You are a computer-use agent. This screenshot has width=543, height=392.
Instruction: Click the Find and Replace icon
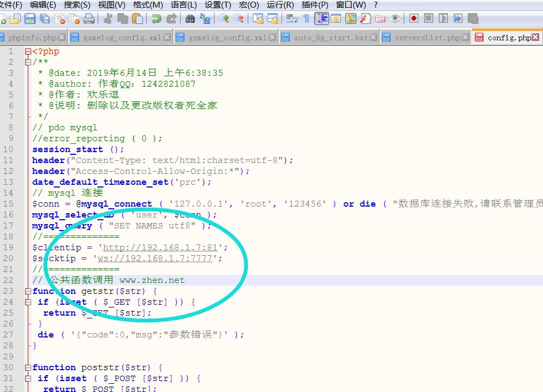pos(205,19)
